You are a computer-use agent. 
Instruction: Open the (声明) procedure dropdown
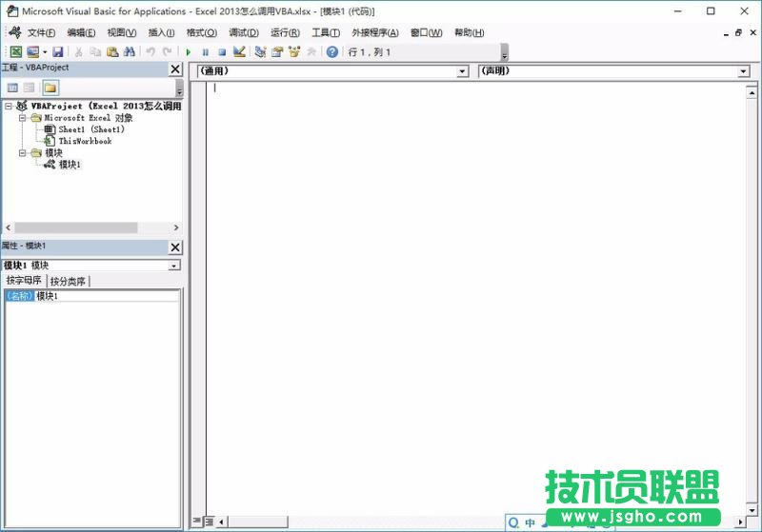(x=744, y=71)
